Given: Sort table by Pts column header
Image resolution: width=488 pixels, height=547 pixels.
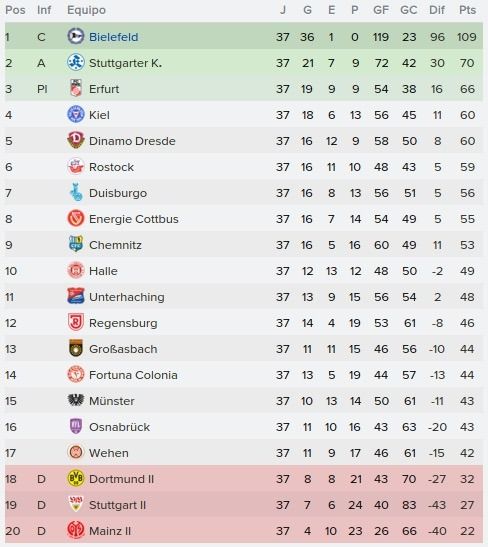Looking at the screenshot, I should [467, 10].
